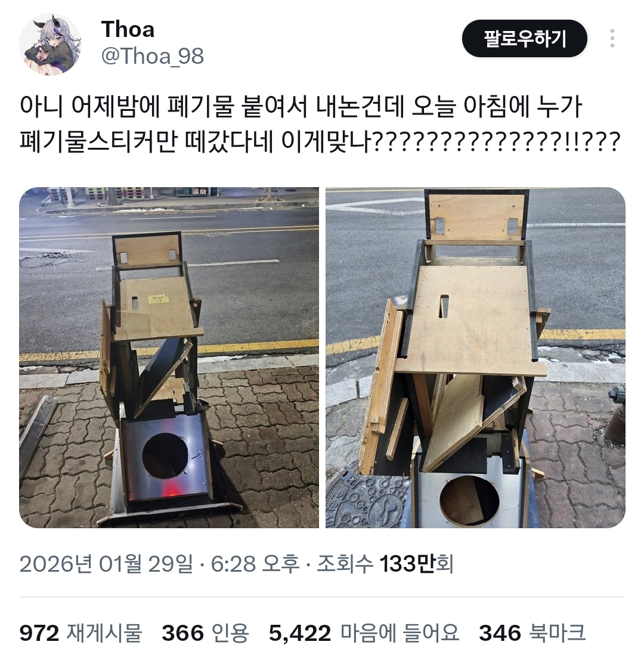The height and width of the screenshot is (654, 644).
Task: Open the 366 인용 quotes list
Action: 205,633
